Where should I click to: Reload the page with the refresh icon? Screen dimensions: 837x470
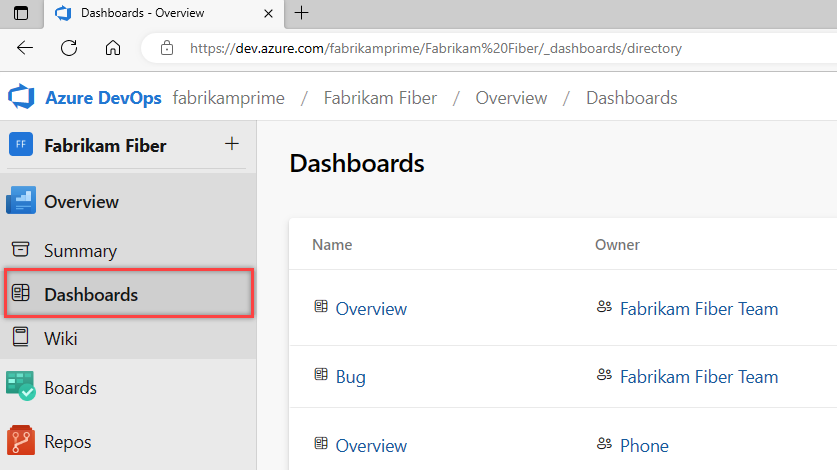pos(69,48)
